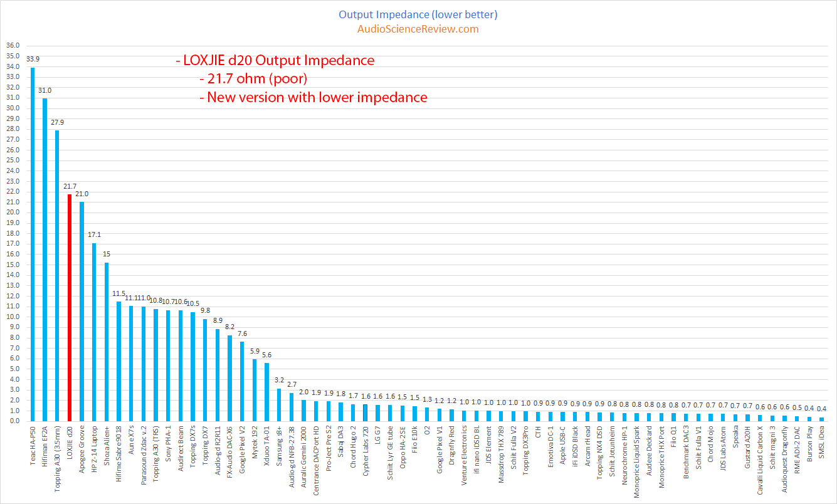Click the "Sony PHA-1" axis label
This screenshot has width=837, height=504.
tap(168, 444)
